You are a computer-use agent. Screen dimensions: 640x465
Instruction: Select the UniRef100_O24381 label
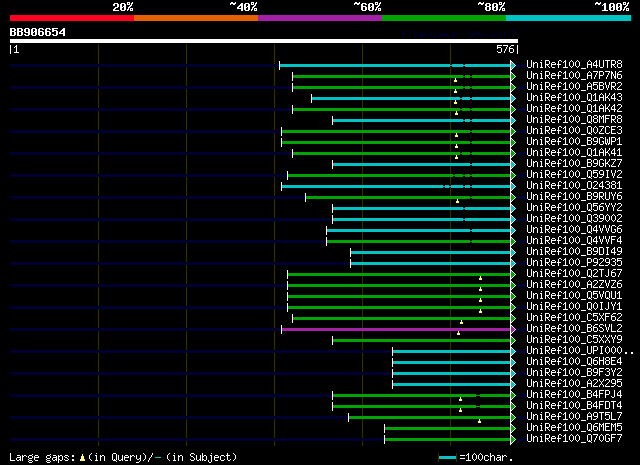coord(574,186)
